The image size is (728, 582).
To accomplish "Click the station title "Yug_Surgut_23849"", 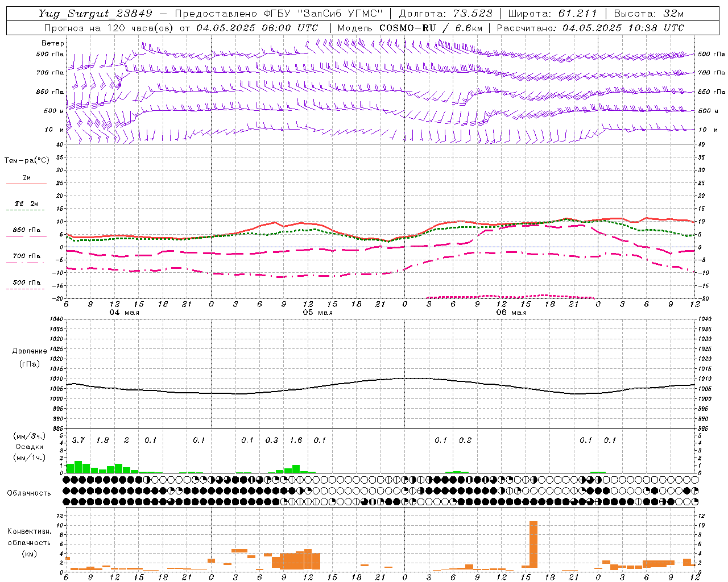I will point(96,14).
